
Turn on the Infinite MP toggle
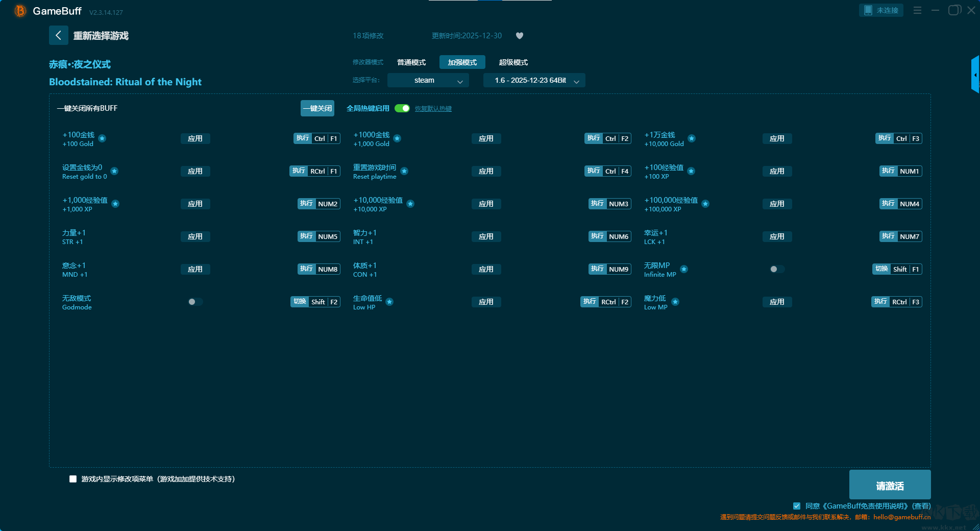777,269
